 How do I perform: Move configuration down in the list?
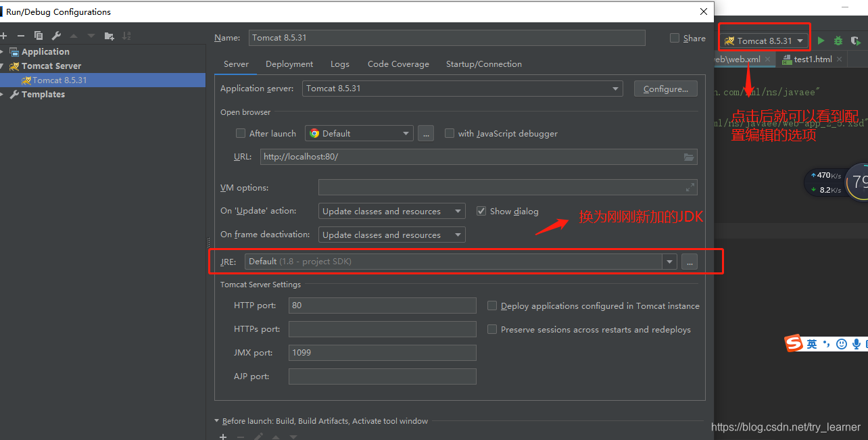[x=91, y=36]
